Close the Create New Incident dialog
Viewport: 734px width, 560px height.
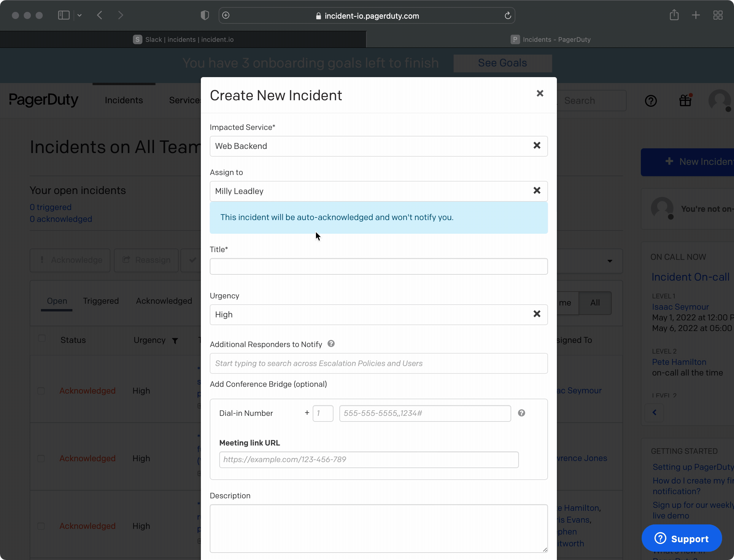point(540,93)
